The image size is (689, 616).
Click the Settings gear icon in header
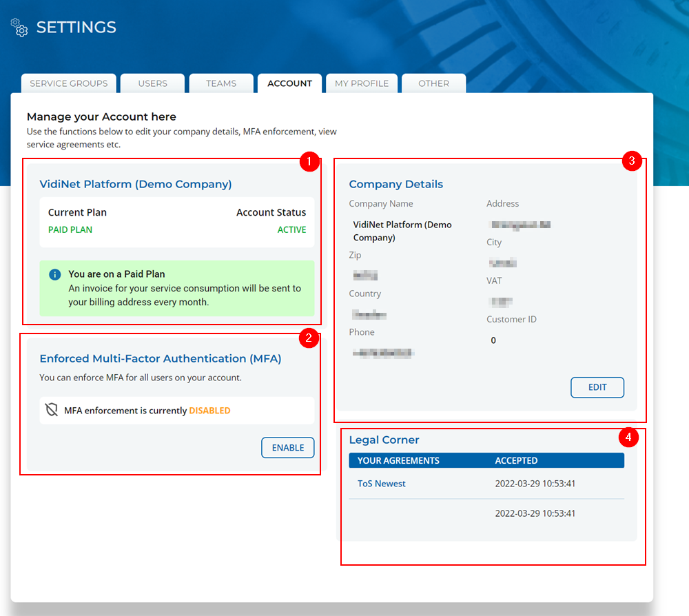19,28
